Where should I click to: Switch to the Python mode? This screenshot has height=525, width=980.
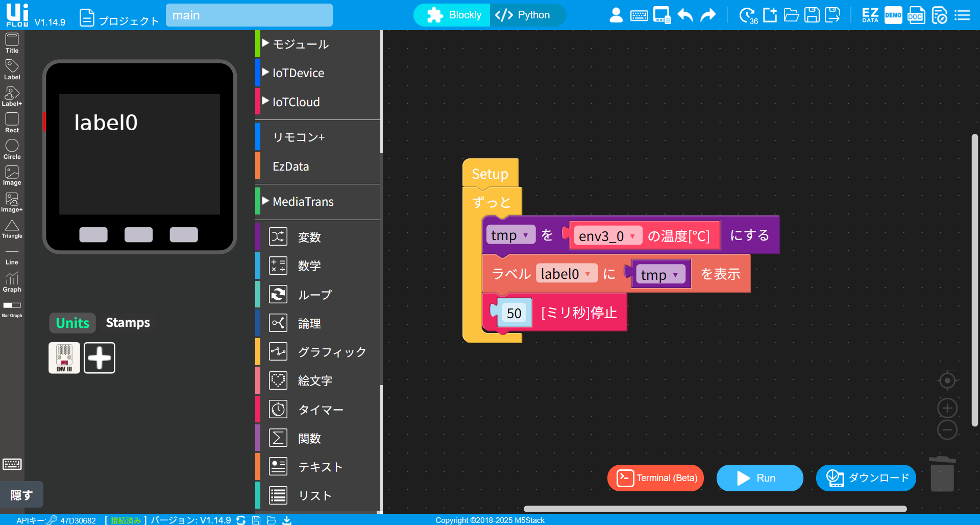[527, 15]
